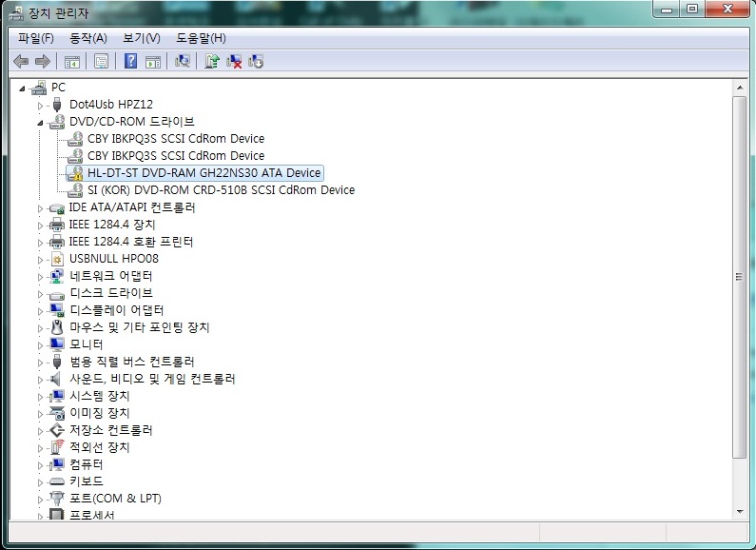The height and width of the screenshot is (550, 756).
Task: Toggle the console tree pane icon
Action: click(72, 62)
